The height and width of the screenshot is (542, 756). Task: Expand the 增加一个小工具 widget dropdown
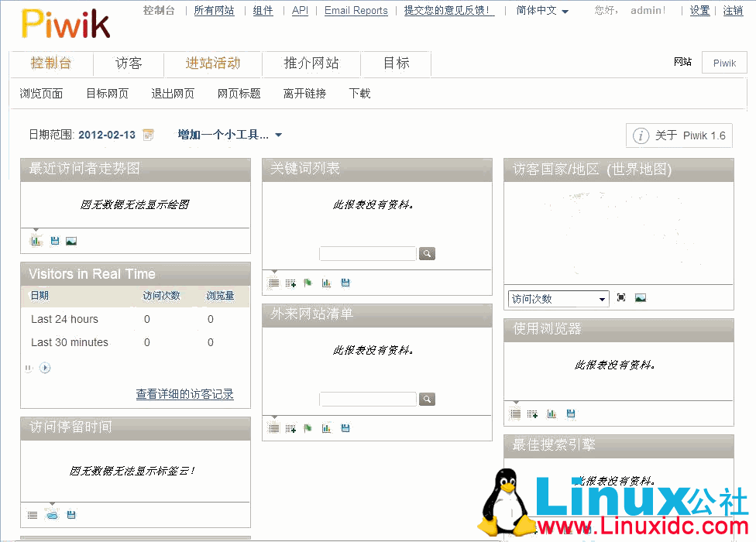[230, 135]
